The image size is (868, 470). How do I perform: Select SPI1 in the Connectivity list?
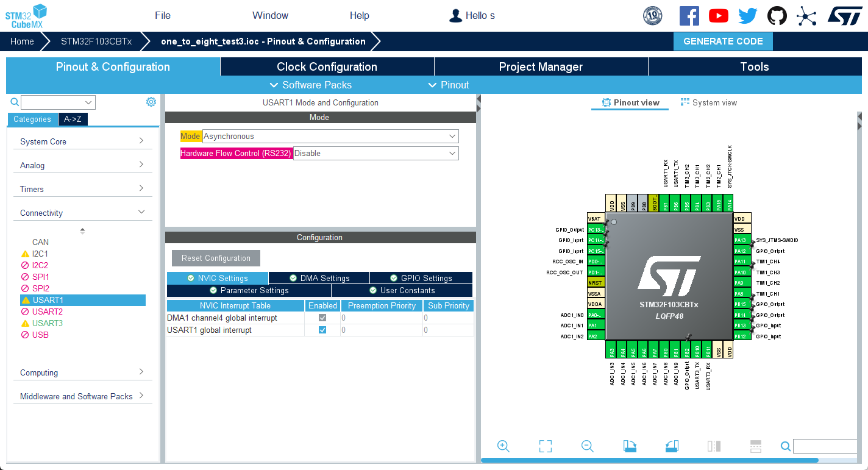tap(41, 277)
